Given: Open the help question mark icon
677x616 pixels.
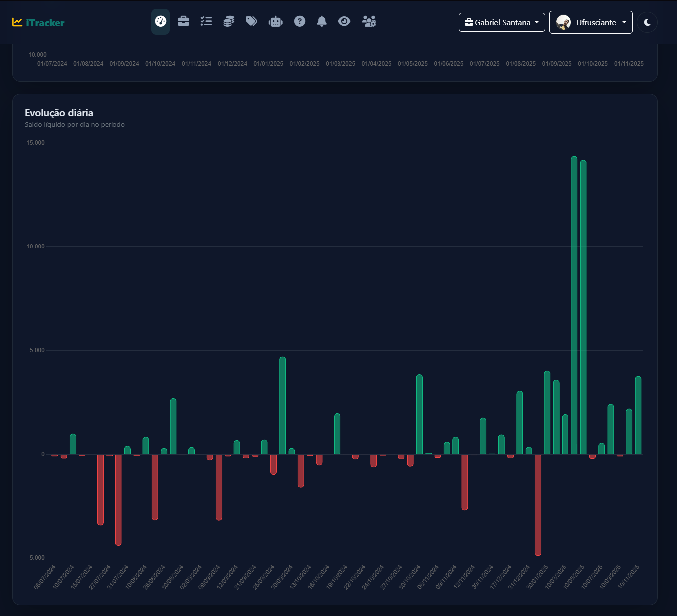Looking at the screenshot, I should pos(299,21).
